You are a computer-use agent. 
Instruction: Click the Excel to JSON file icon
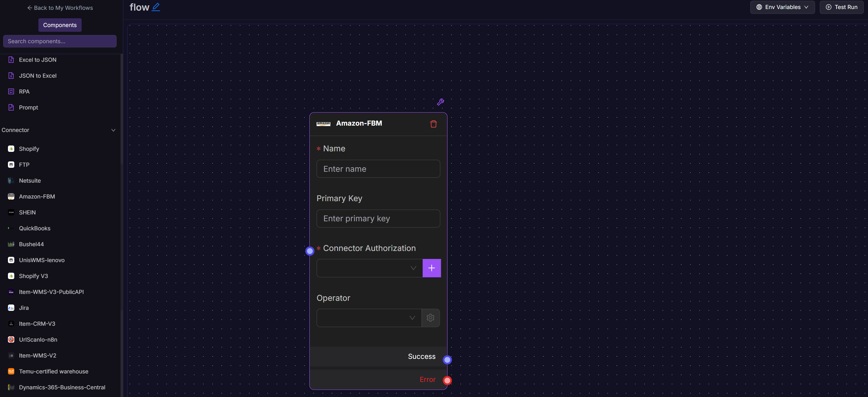(x=11, y=60)
